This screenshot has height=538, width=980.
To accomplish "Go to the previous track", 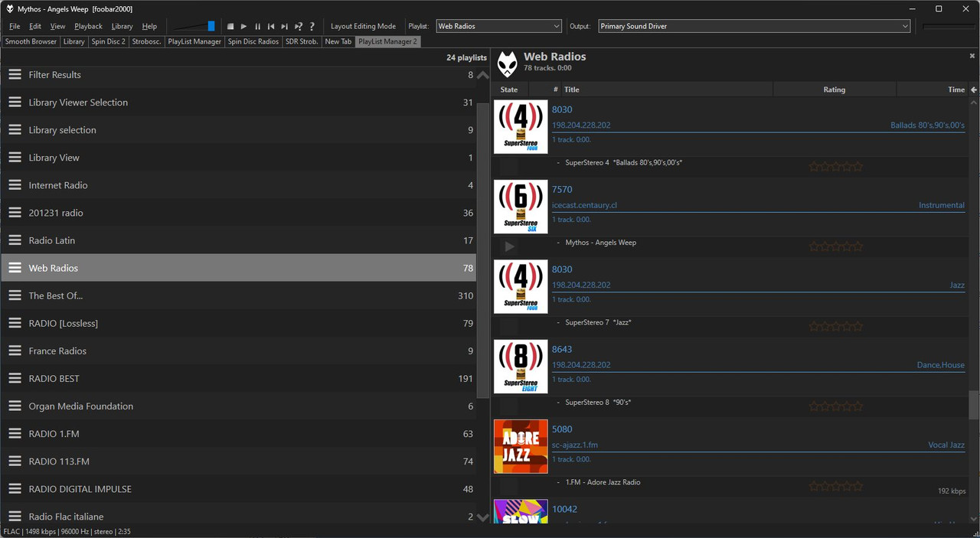I will coord(271,26).
